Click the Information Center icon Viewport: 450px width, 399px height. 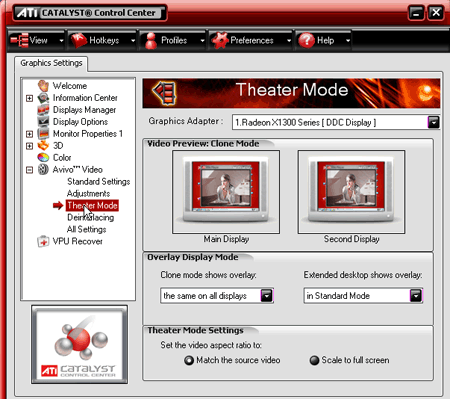[43, 98]
